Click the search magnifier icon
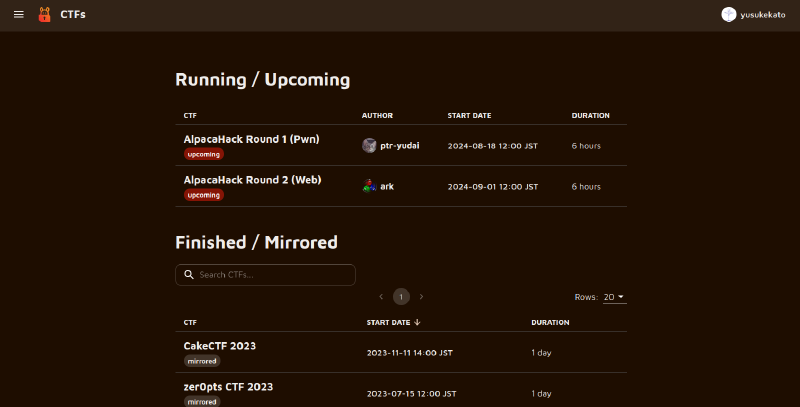The width and height of the screenshot is (800, 407). [188, 275]
